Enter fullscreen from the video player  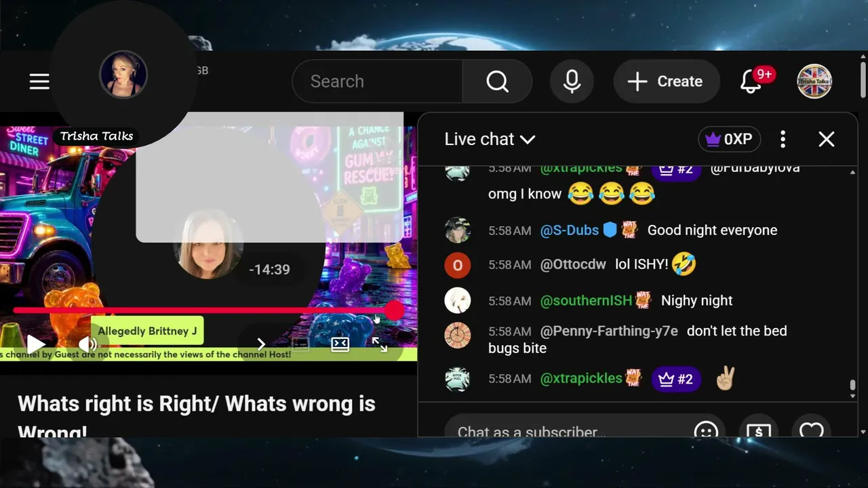tap(379, 344)
